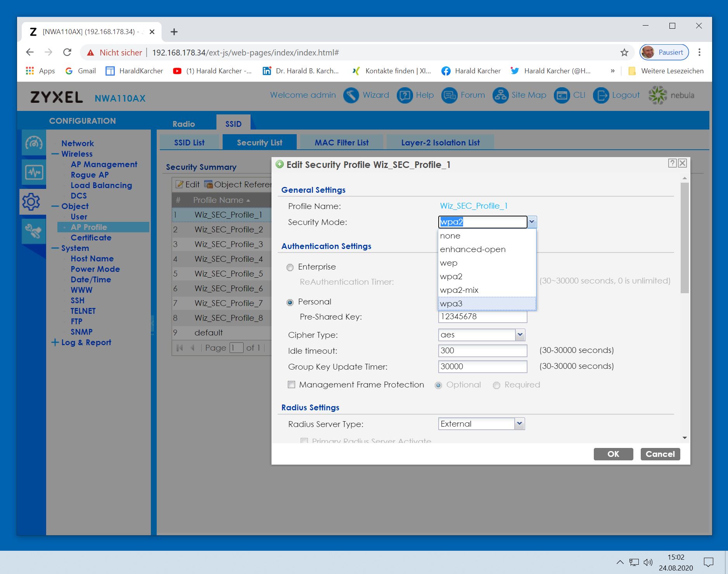Open the Site Map icon
Screen dimensions: 728x574
[x=500, y=95]
